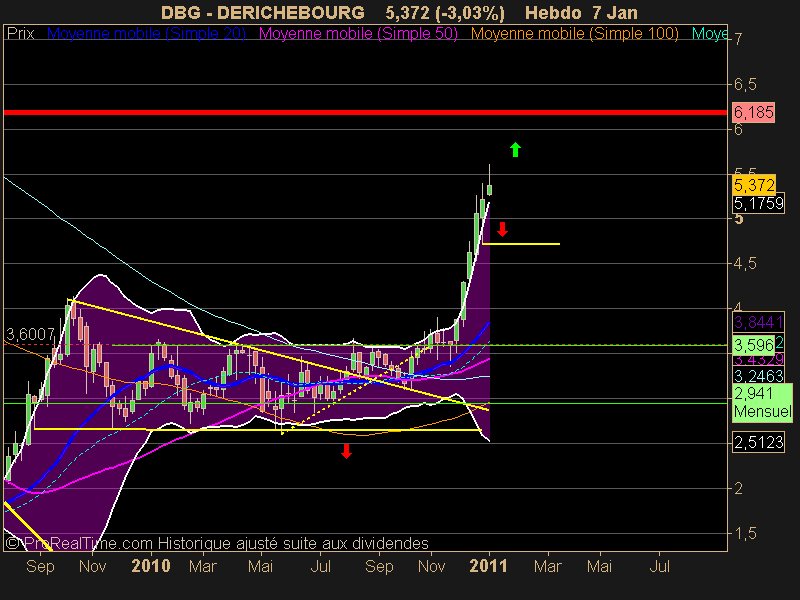
Task: Select the Prix legend entry
Action: [20, 34]
